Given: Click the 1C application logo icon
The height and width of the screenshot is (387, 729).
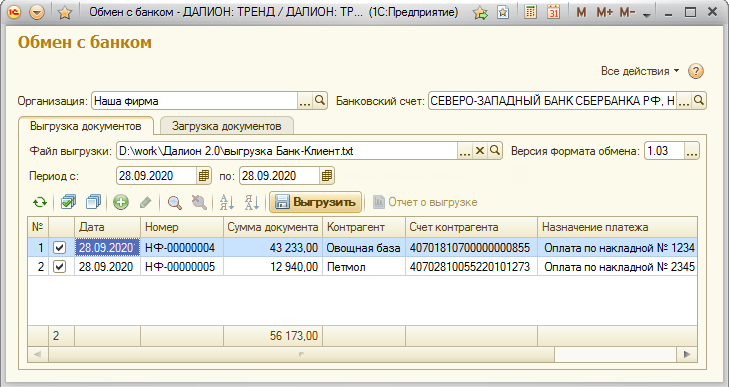Looking at the screenshot, I should point(14,12).
